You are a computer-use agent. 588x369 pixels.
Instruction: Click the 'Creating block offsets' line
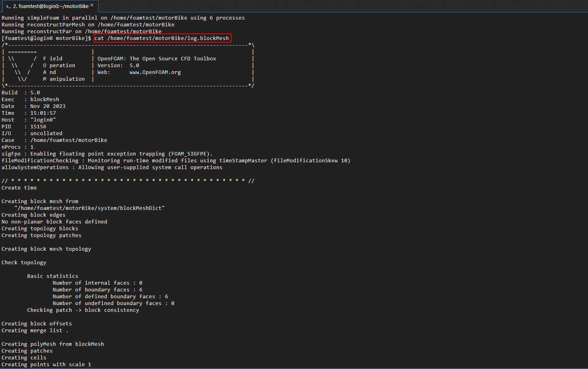[37, 324]
